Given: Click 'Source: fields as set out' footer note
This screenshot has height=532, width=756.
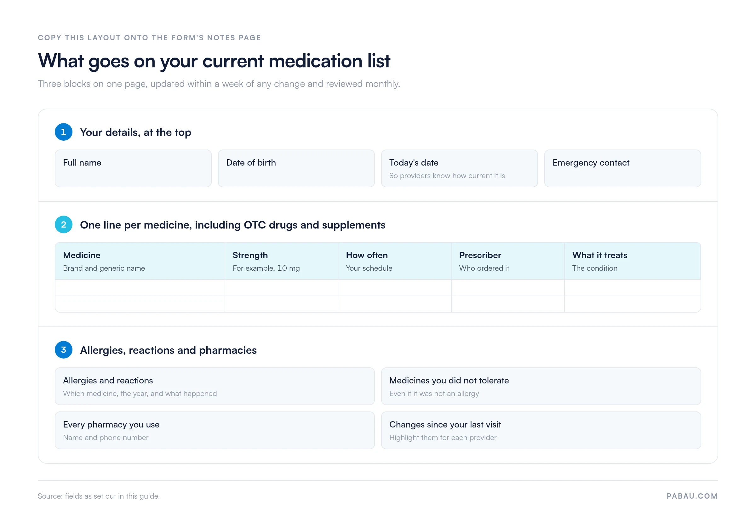Looking at the screenshot, I should point(99,496).
